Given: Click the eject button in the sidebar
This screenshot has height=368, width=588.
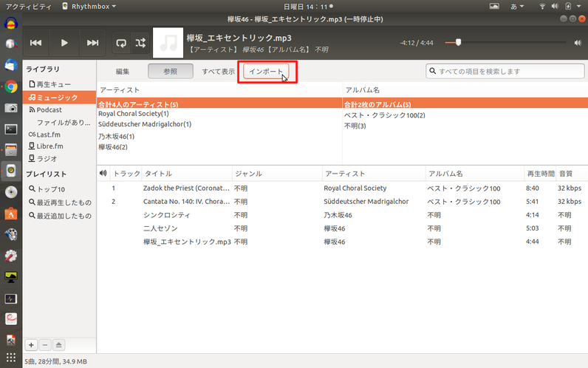Looking at the screenshot, I should tap(59, 345).
